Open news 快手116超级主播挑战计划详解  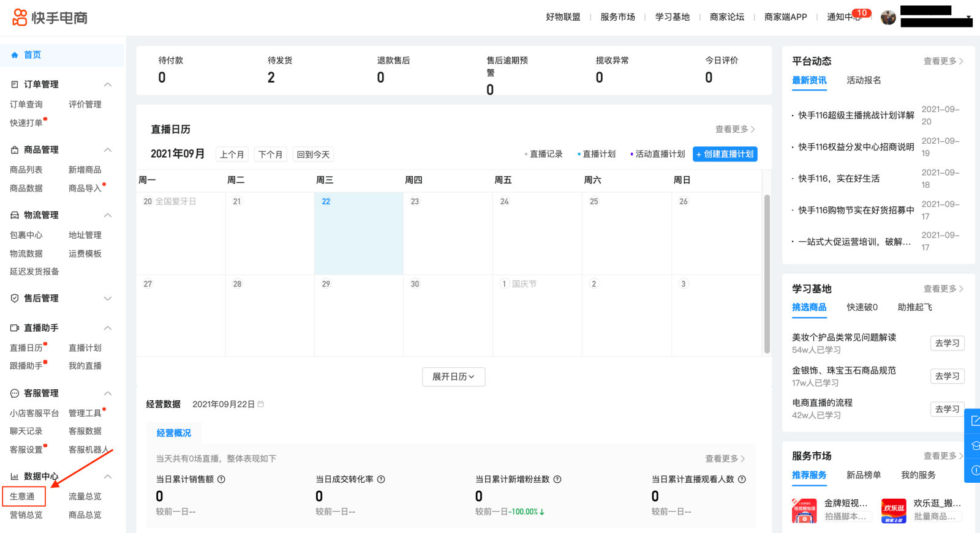pyautogui.click(x=856, y=115)
